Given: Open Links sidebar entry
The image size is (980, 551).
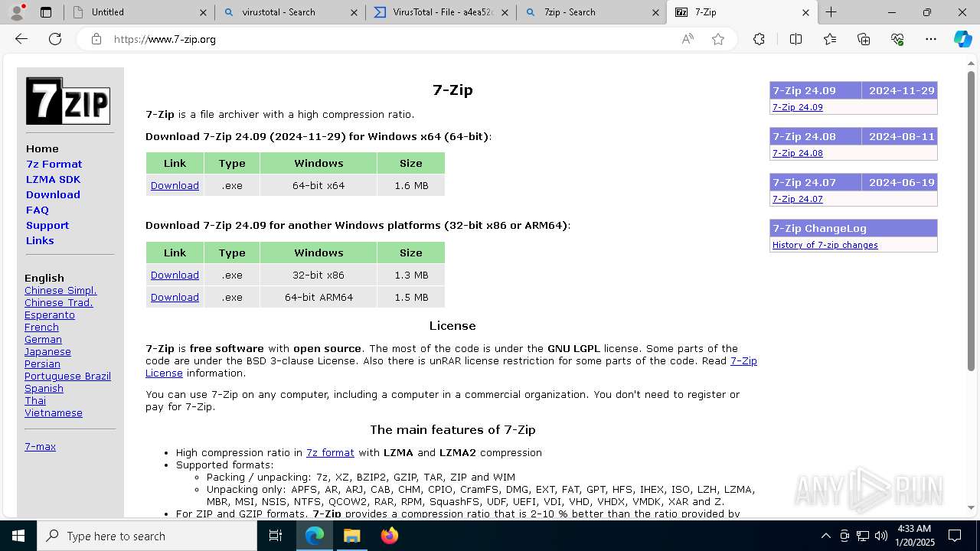Looking at the screenshot, I should 40,240.
